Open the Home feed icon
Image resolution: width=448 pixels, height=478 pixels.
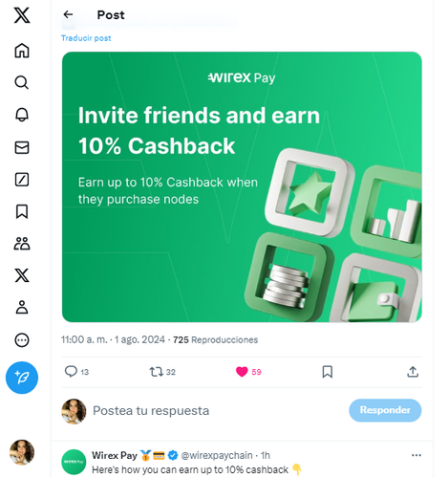click(x=22, y=51)
